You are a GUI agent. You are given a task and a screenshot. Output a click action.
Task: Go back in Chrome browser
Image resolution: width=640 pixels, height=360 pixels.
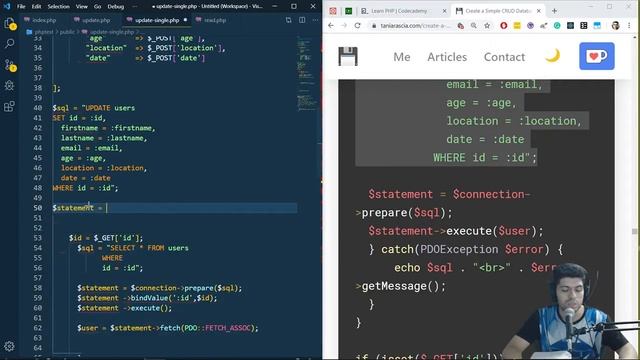coord(331,25)
